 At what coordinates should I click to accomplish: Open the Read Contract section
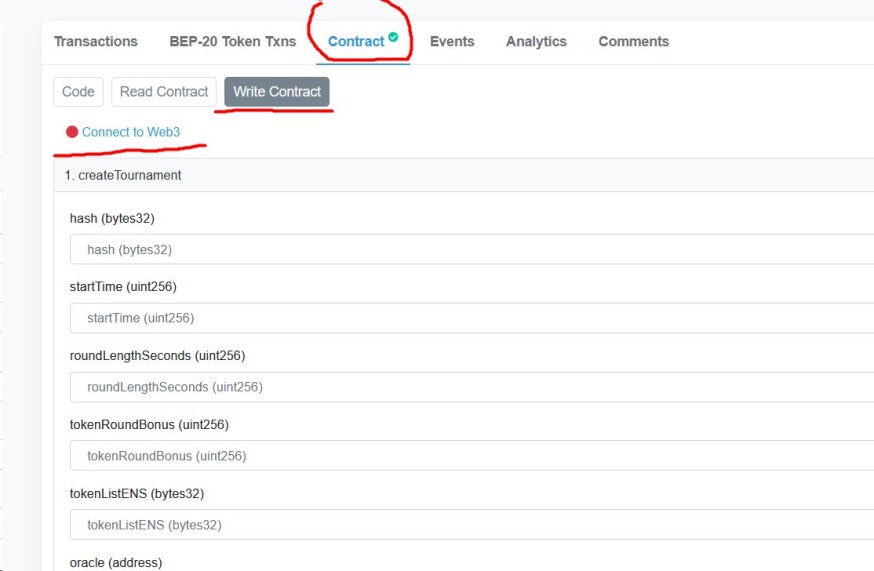tap(164, 91)
